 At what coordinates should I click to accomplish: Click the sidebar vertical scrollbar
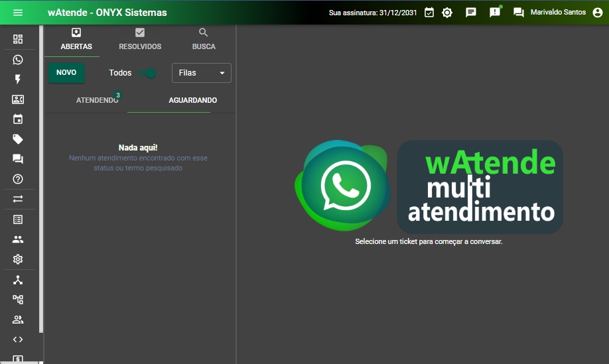tap(40, 178)
